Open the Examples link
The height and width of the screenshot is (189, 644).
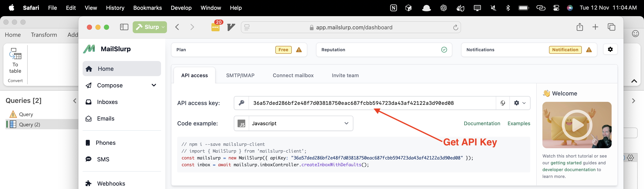click(x=519, y=123)
